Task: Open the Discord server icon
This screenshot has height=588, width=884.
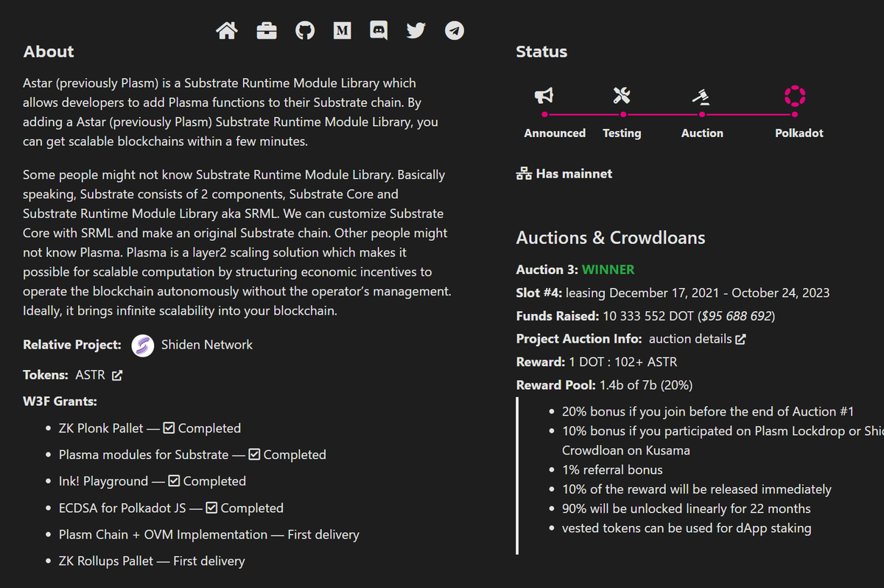Action: pos(379,30)
